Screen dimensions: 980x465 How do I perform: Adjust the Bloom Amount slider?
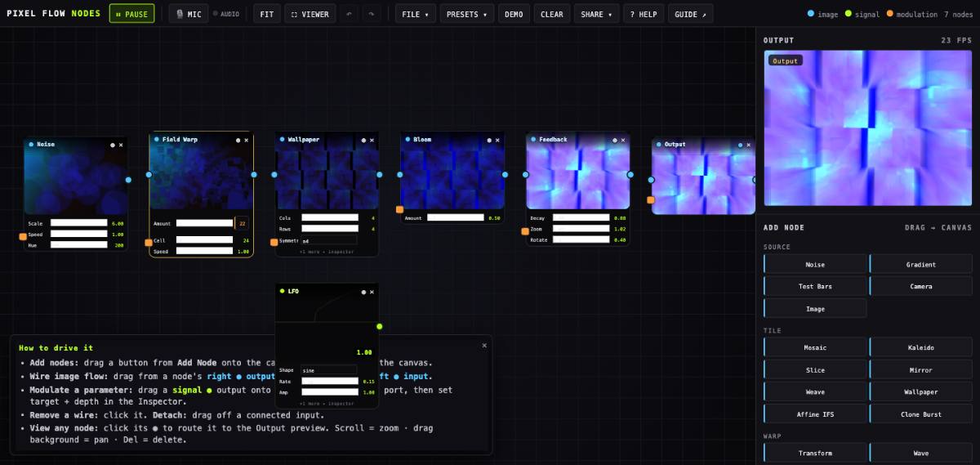click(455, 217)
